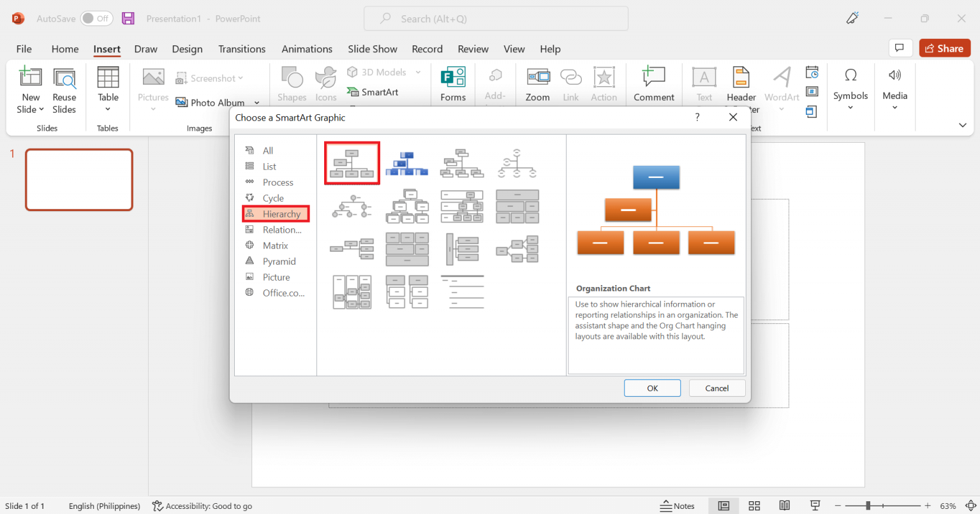Insert Icons from the ribbon
This screenshot has height=514, width=980.
point(325,84)
